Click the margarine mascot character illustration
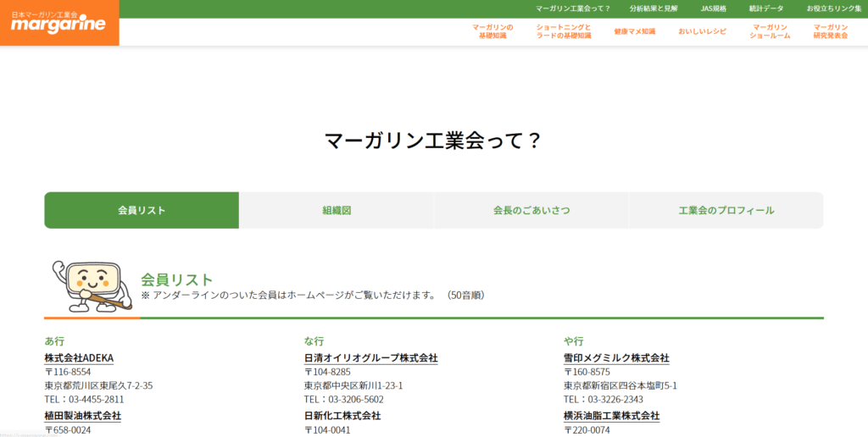868x437 pixels. click(x=89, y=286)
